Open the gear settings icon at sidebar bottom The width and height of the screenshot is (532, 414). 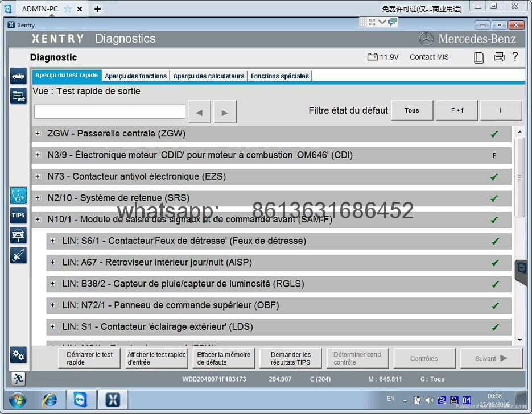point(18,355)
